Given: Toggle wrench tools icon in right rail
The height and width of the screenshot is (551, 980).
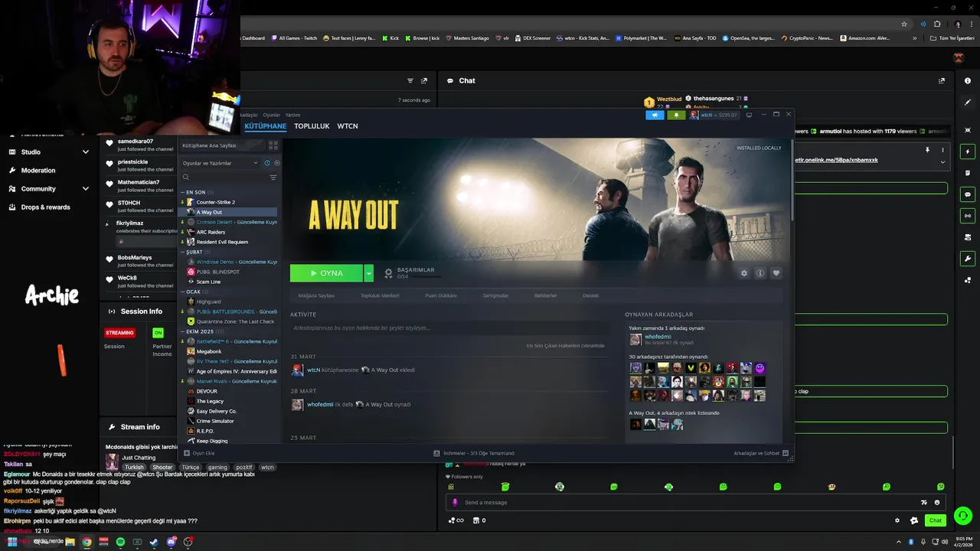Looking at the screenshot, I should tap(968, 259).
